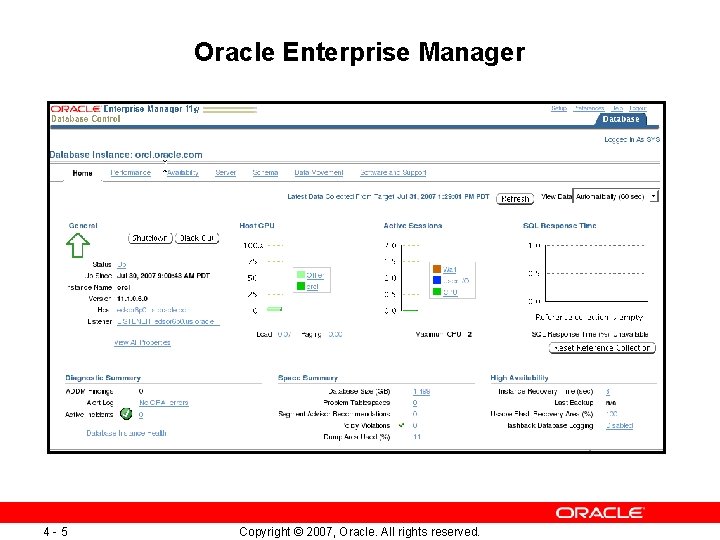Image resolution: width=720 pixels, height=540 pixels.
Task: Click the Paging value link
Action: (335, 334)
